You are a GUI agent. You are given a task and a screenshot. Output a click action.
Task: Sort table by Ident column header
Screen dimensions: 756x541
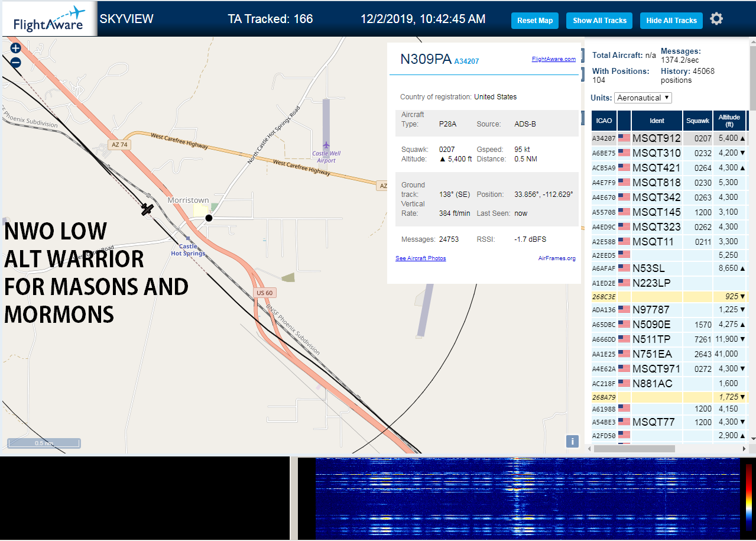pos(657,121)
